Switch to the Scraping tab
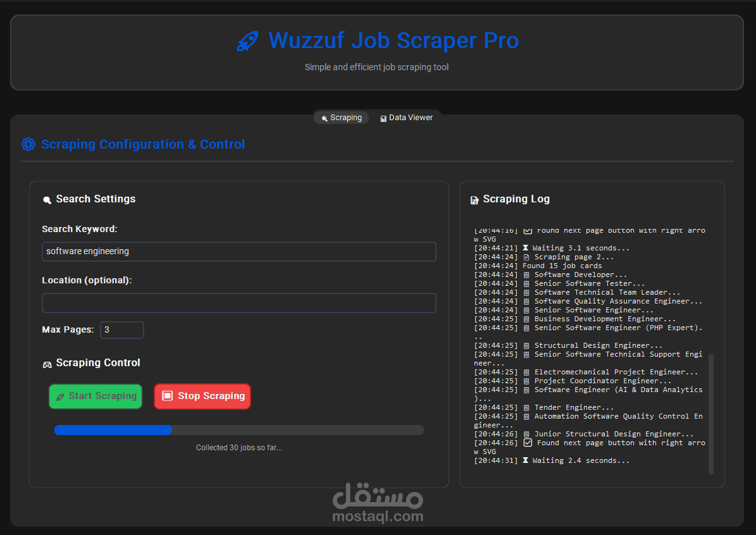The width and height of the screenshot is (756, 535). pyautogui.click(x=342, y=118)
